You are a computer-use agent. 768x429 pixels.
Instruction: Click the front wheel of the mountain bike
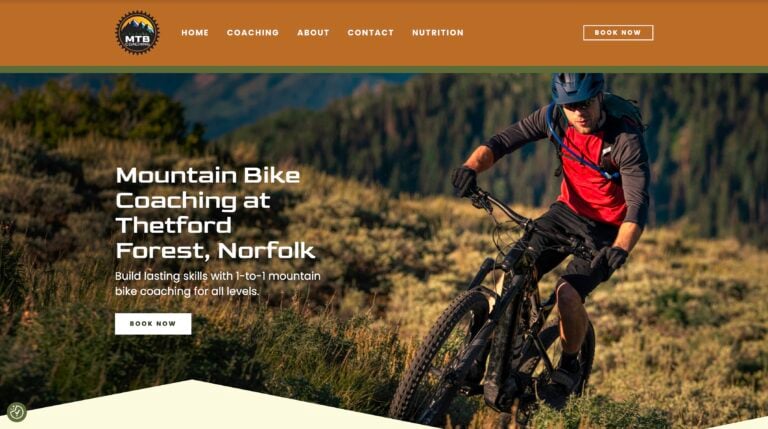pyautogui.click(x=443, y=360)
